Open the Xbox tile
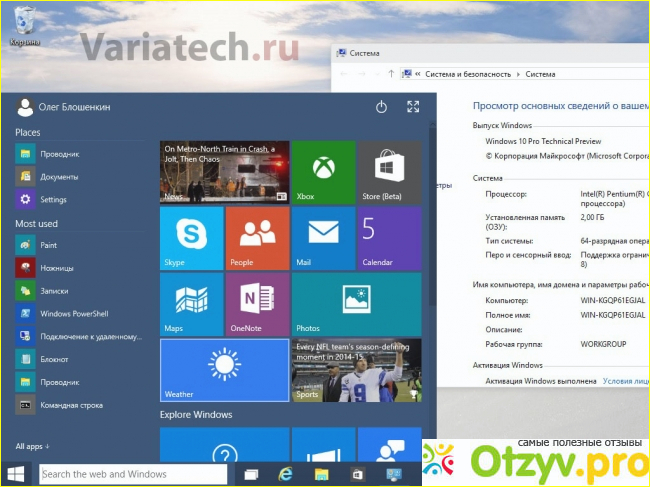The width and height of the screenshot is (650, 487). [x=323, y=172]
